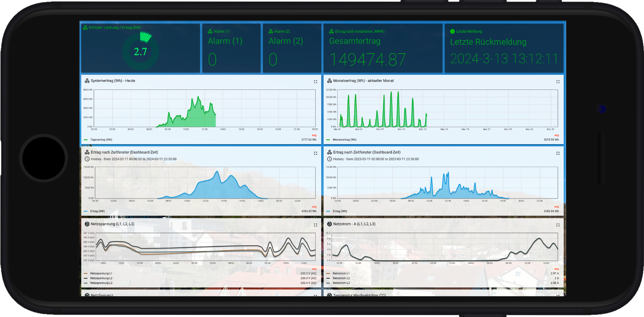Open the Alarm (2) count card
Screen dimensions: 644x317
pyautogui.click(x=292, y=48)
